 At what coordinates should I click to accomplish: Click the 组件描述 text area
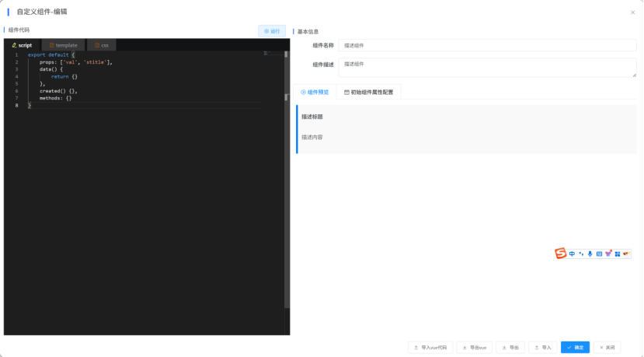tap(486, 67)
